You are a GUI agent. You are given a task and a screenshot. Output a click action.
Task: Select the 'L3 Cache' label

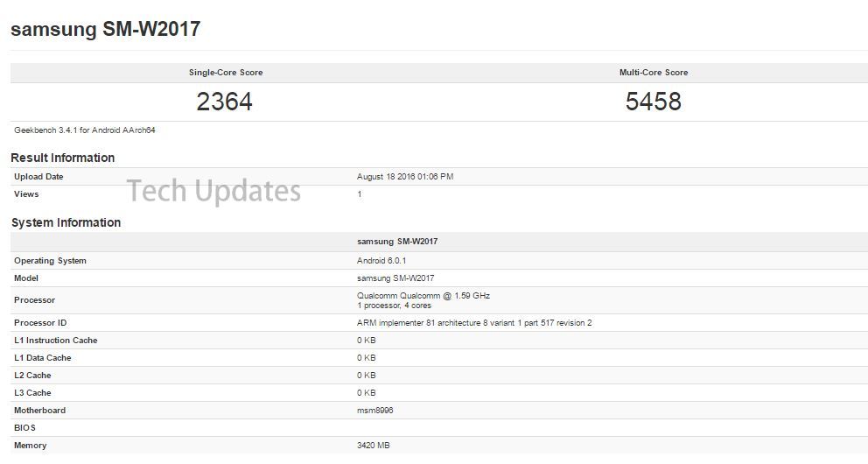[32, 393]
